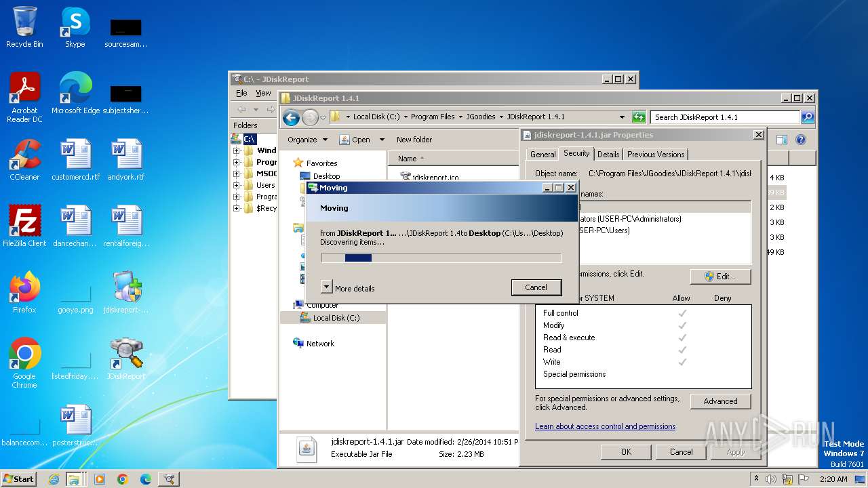Screen dimensions: 868x488
Task: Open the Firefox desktop shortcut
Action: point(24,293)
